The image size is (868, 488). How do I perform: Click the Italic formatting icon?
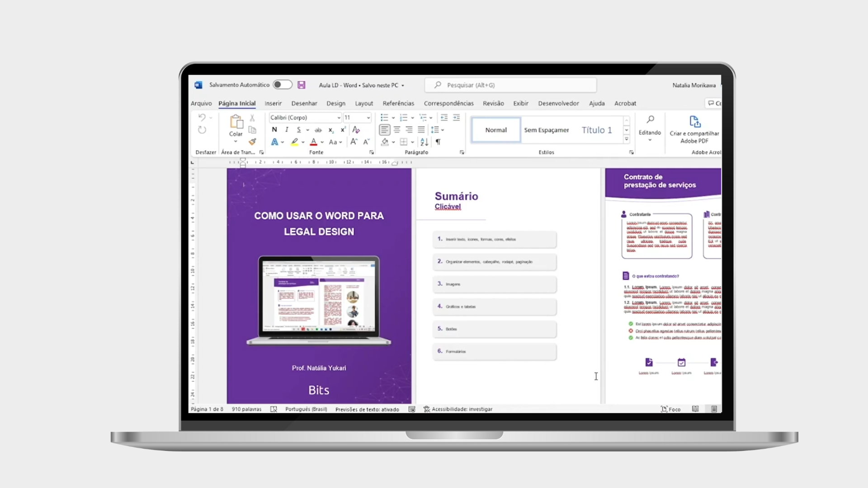coord(286,130)
